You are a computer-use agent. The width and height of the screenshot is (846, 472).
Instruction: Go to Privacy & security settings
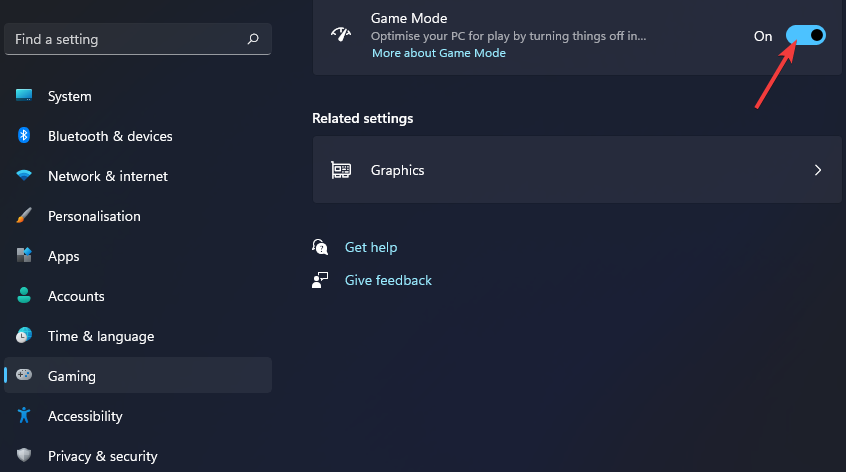click(x=138, y=455)
